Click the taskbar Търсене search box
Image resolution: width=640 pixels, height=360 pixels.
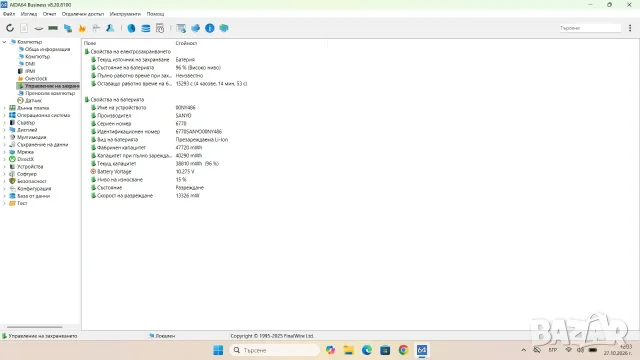pos(275,350)
